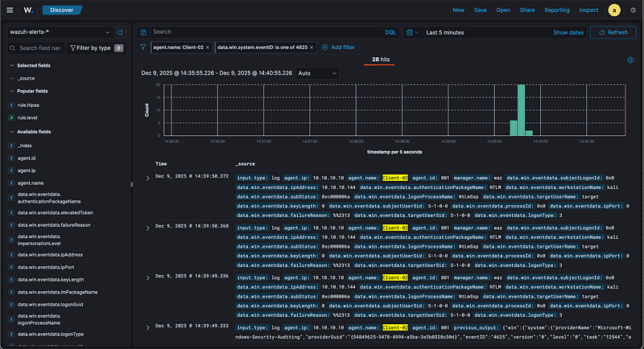Click the tallest green histogram bar
The height and width of the screenshot is (349, 644).
coord(521,110)
